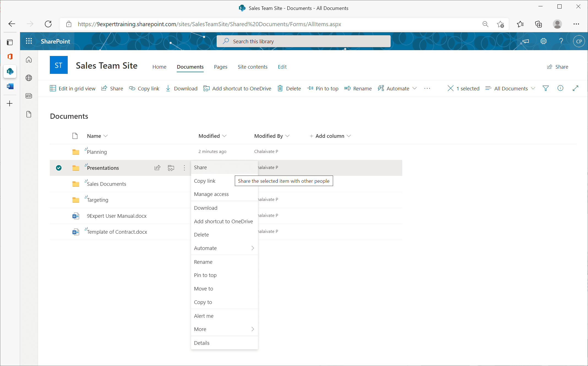Image resolution: width=588 pixels, height=366 pixels.
Task: Select Manage access from the context menu
Action: coord(211,194)
